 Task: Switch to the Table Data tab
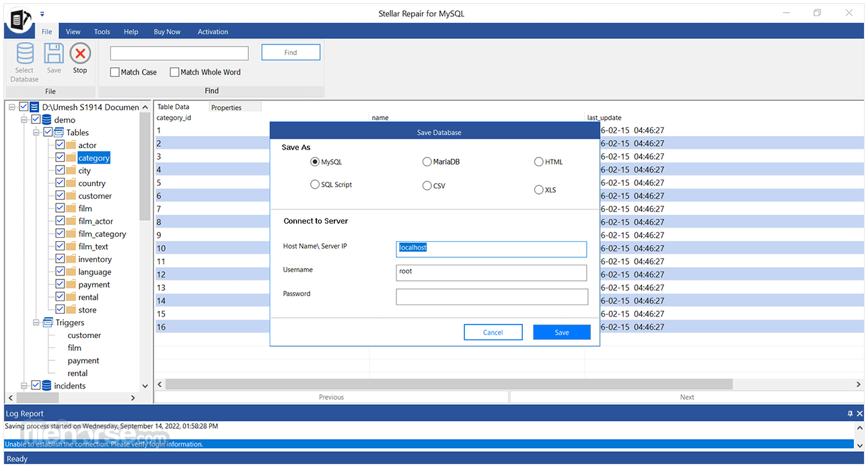[174, 106]
